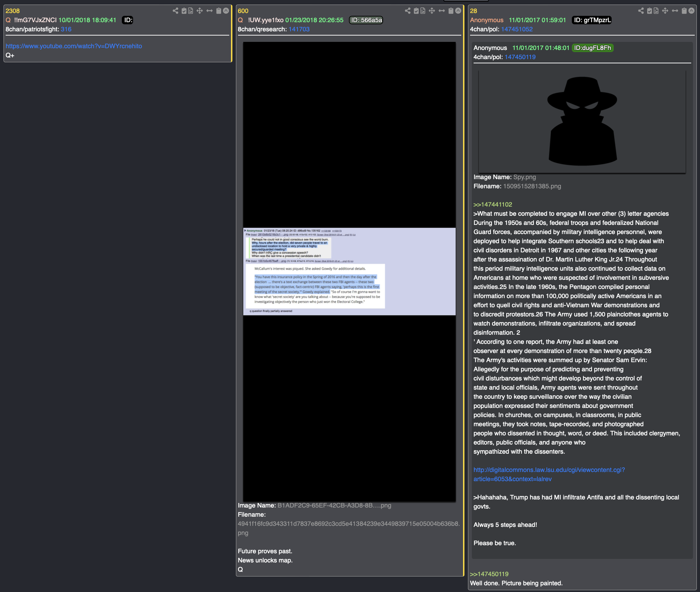The width and height of the screenshot is (700, 592).
Task: Click the horizontal double-arrow icon on post 600
Action: point(442,11)
